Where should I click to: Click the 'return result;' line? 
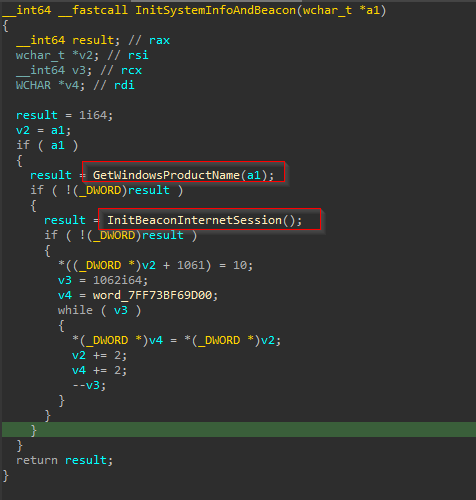[x=65, y=460]
